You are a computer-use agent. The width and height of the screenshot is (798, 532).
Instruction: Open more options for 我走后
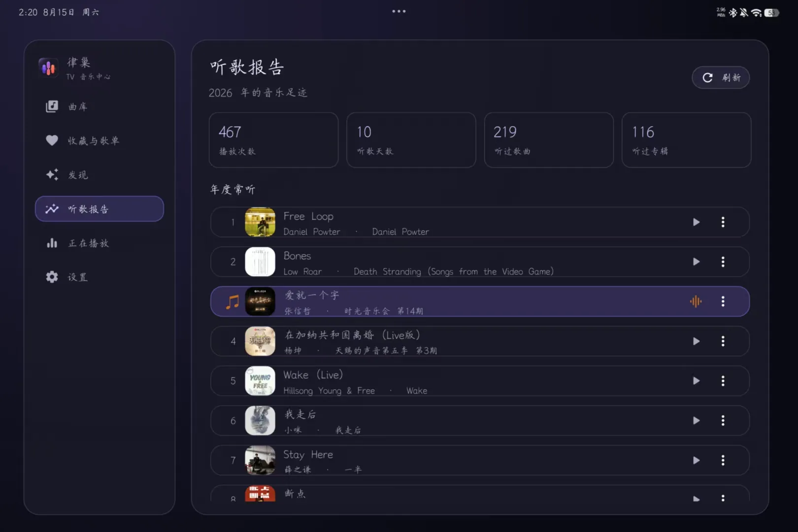723,421
